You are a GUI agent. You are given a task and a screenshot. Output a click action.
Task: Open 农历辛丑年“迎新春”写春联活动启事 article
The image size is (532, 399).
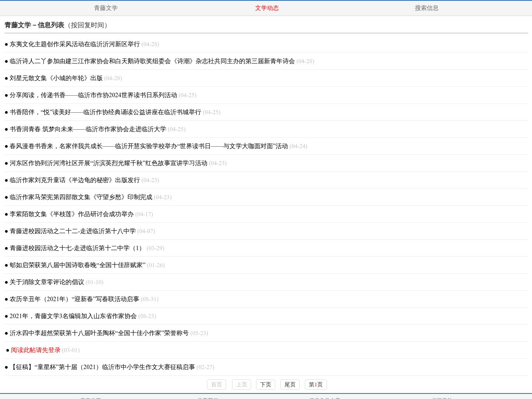[74, 299]
